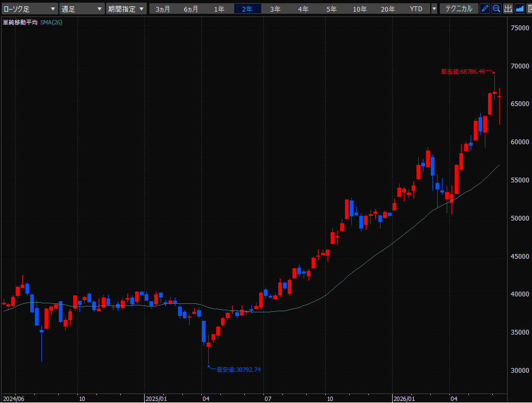Click the 2026/01 date axis label
532x403 pixels.
(404, 399)
